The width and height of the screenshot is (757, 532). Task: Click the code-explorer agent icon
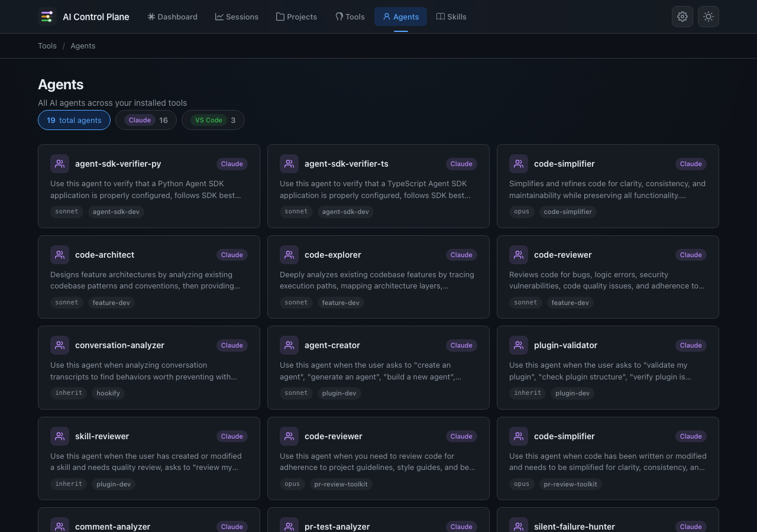pyautogui.click(x=289, y=255)
